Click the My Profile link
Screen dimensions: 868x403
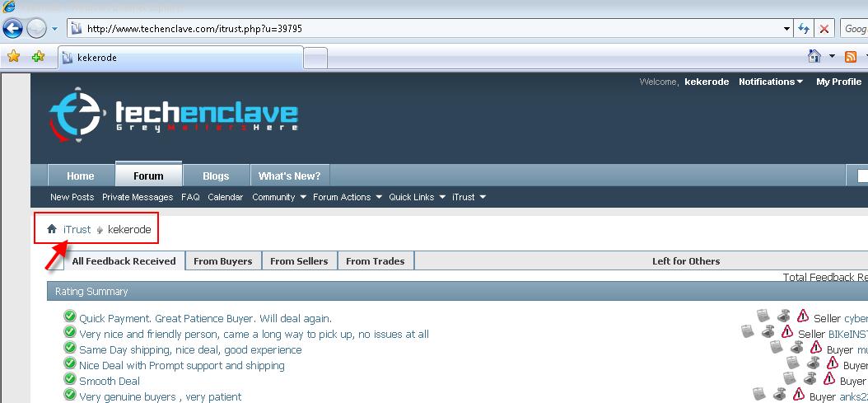click(838, 82)
